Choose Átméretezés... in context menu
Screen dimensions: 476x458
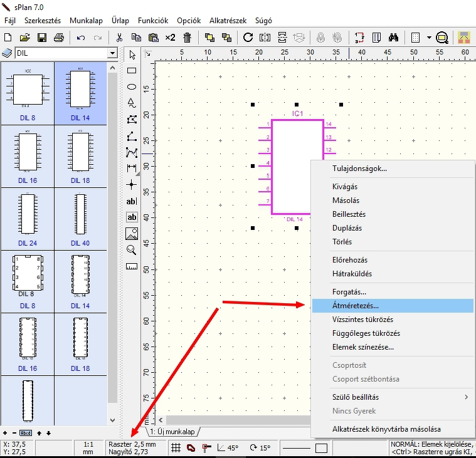coord(393,306)
